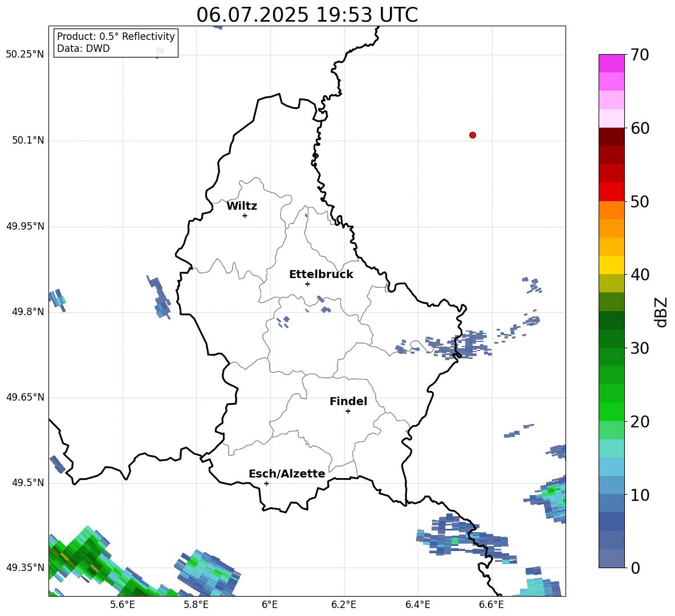This screenshot has height=616, width=675.
Task: Click the Esch/Alzette station label
Action: click(287, 474)
